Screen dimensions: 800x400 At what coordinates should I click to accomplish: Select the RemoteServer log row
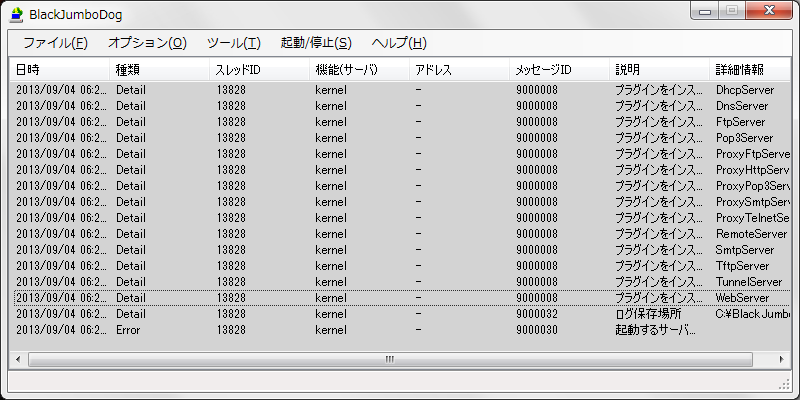coord(400,234)
